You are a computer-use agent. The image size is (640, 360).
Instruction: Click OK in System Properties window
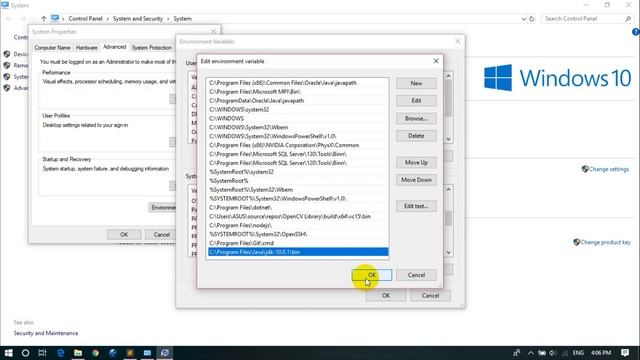(124, 235)
